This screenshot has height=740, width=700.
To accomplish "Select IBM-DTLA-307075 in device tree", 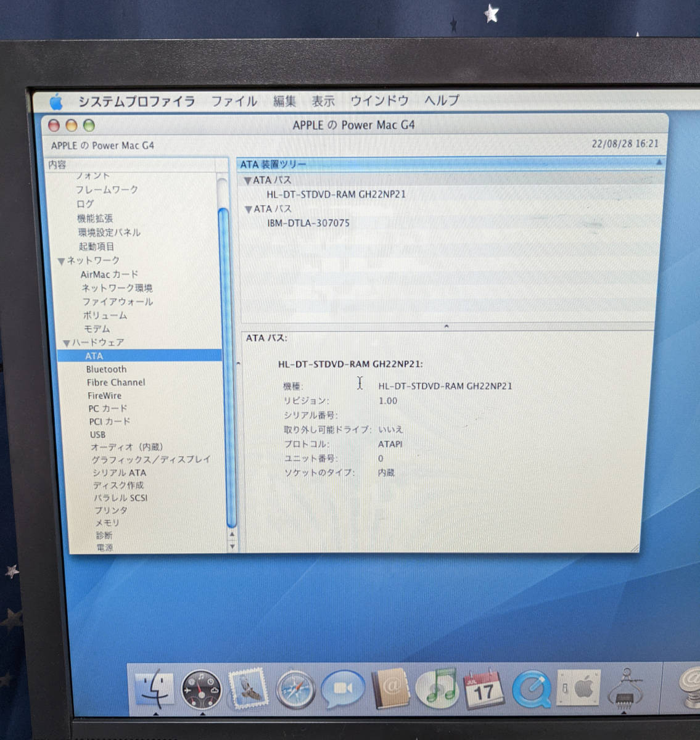I will [308, 223].
